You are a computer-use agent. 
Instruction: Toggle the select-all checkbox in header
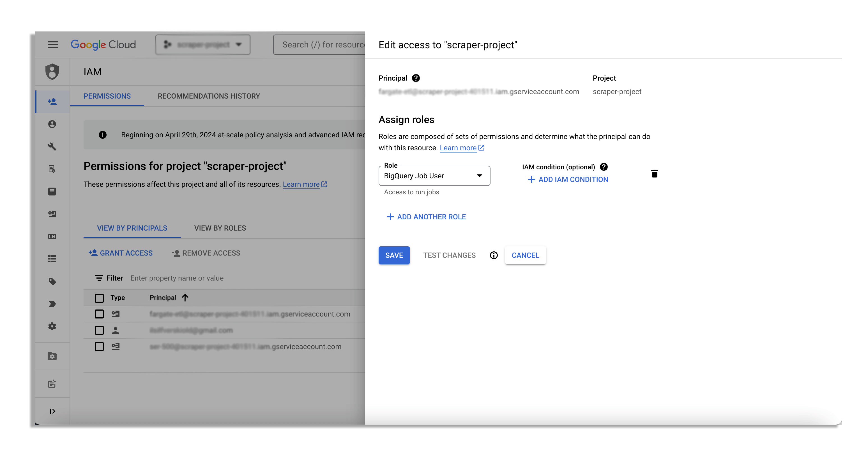click(99, 298)
